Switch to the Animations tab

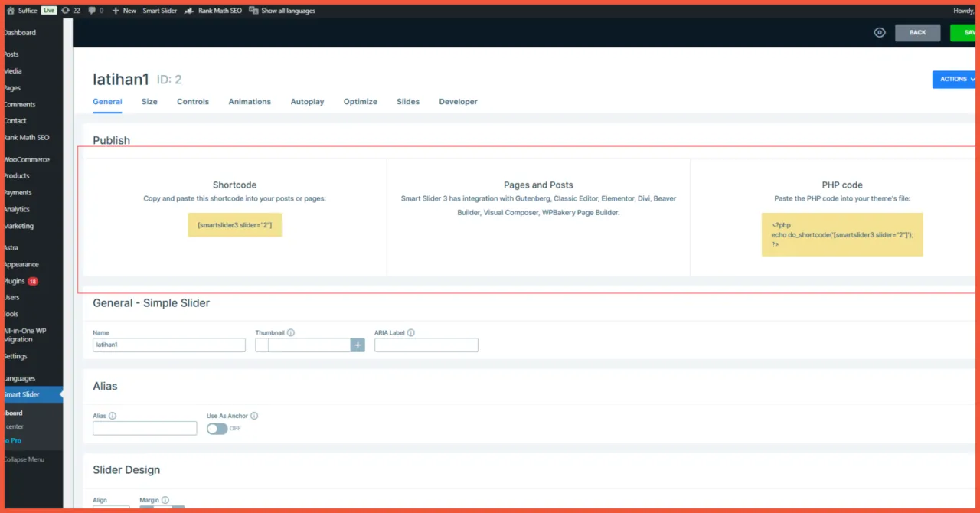click(x=250, y=101)
